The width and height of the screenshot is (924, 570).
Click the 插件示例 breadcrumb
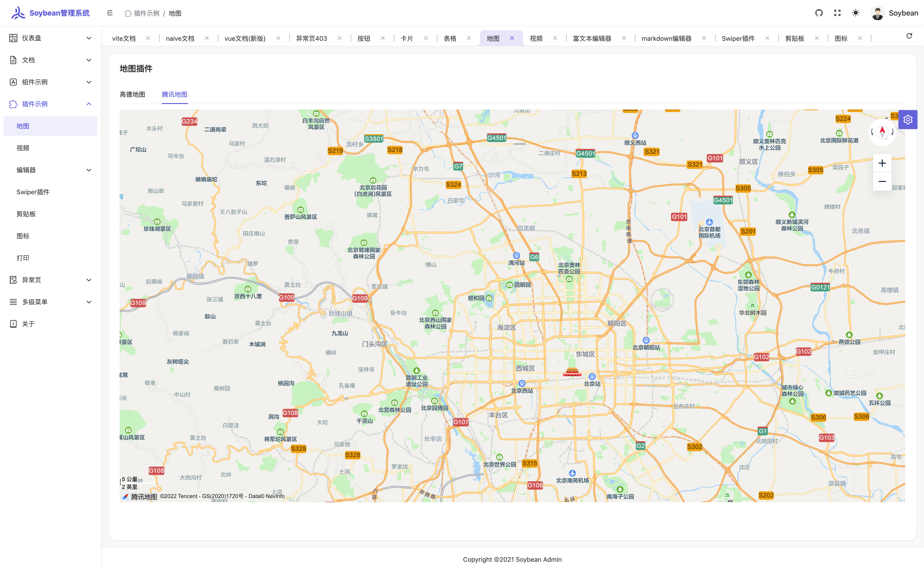[142, 13]
